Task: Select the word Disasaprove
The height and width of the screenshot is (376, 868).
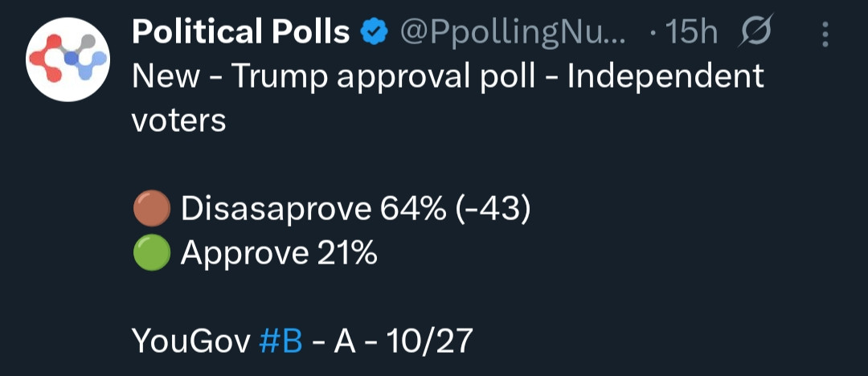Action: 276,210
